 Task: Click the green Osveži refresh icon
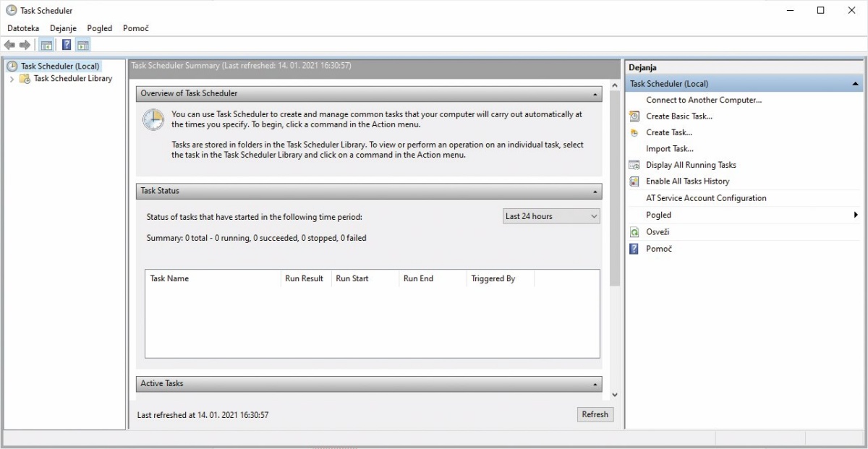(634, 232)
